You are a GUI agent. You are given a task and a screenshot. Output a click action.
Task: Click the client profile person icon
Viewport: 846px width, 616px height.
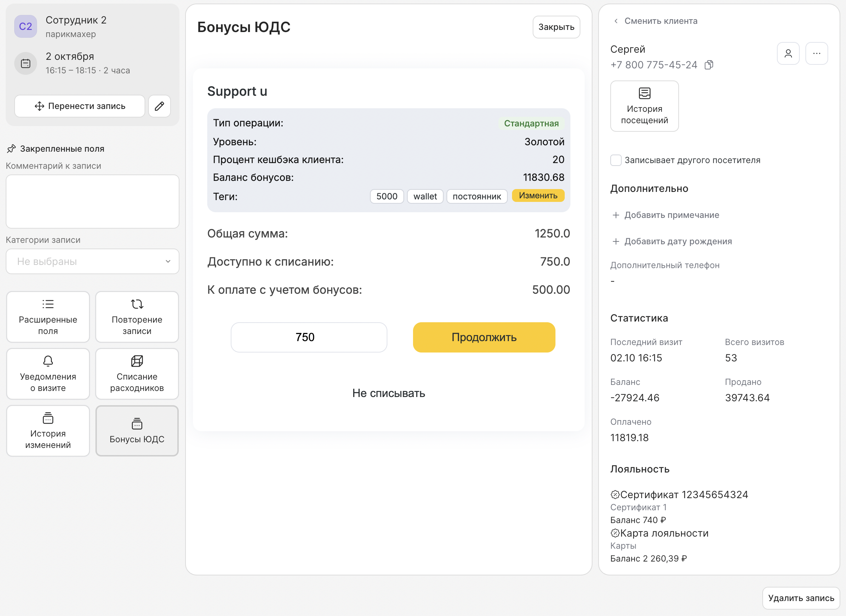pos(788,53)
